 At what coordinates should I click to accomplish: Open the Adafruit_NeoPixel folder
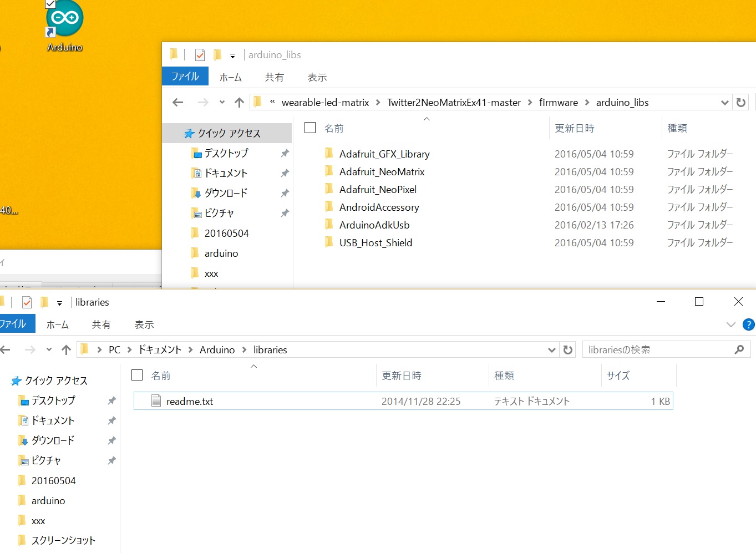coord(377,190)
